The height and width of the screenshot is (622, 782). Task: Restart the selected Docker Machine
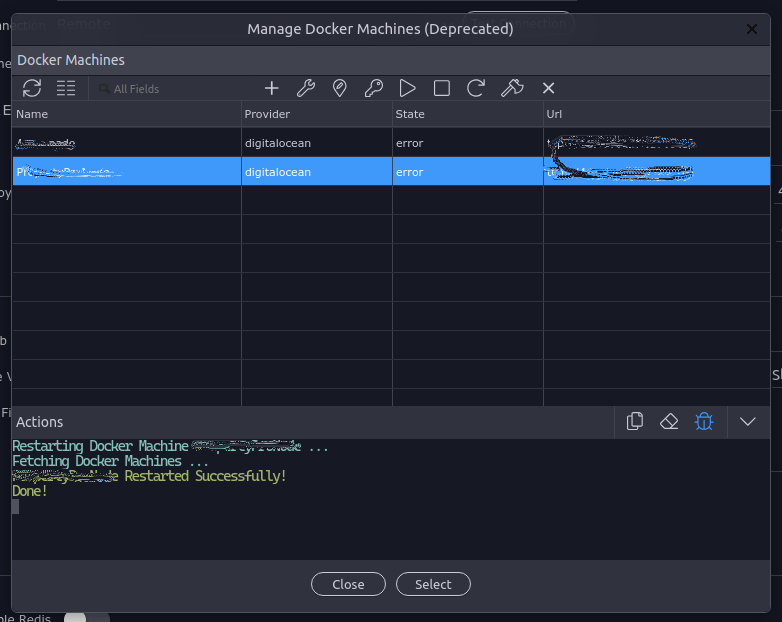pyautogui.click(x=475, y=88)
